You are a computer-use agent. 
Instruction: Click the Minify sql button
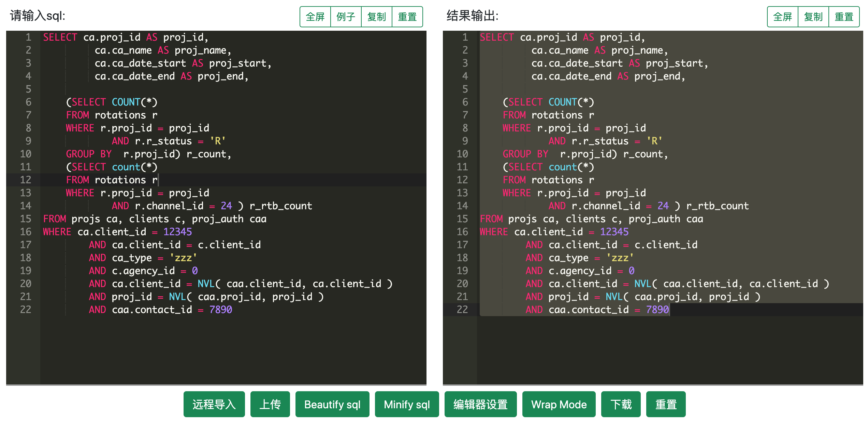click(x=406, y=404)
